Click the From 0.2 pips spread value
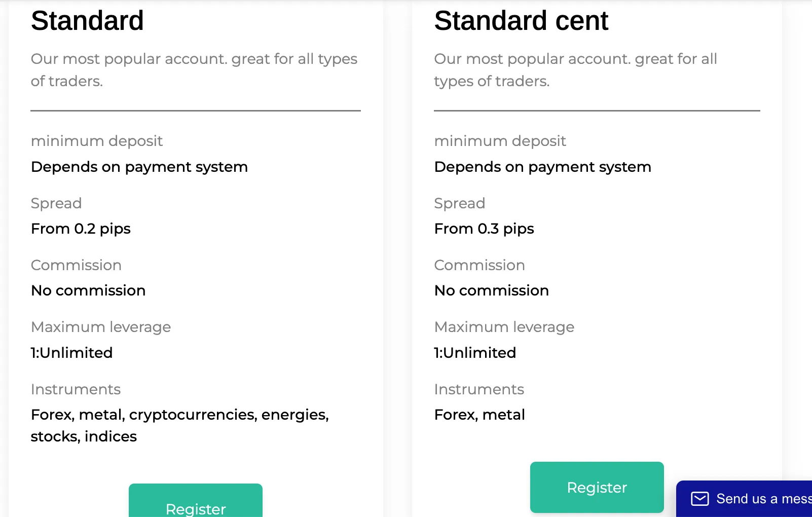The image size is (812, 517). (x=81, y=229)
